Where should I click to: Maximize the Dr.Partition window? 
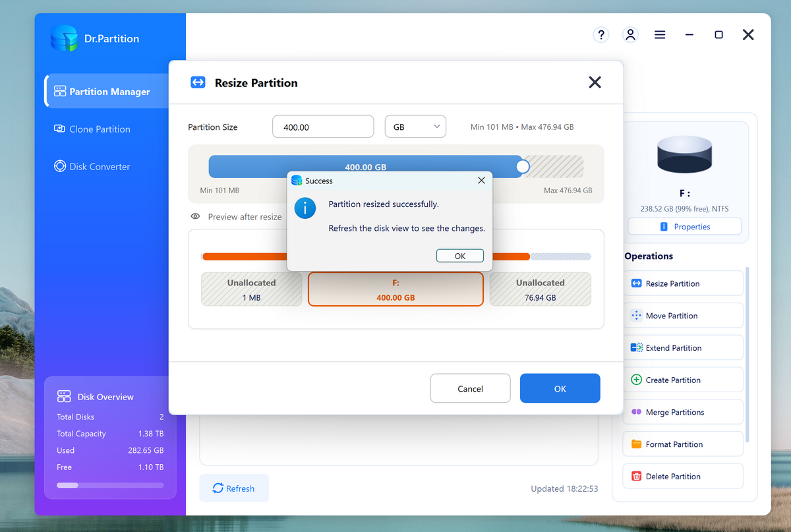[718, 34]
